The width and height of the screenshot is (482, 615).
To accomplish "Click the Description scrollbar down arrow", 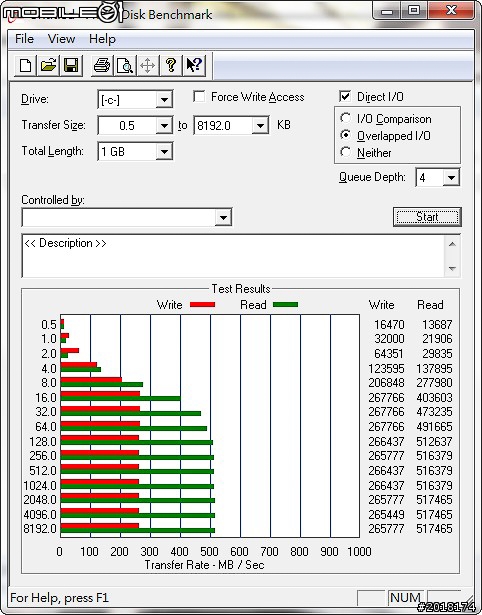I will point(452,269).
